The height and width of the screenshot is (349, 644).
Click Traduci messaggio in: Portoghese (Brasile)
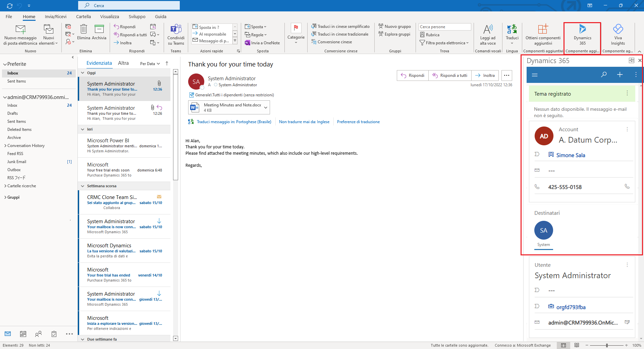point(234,122)
